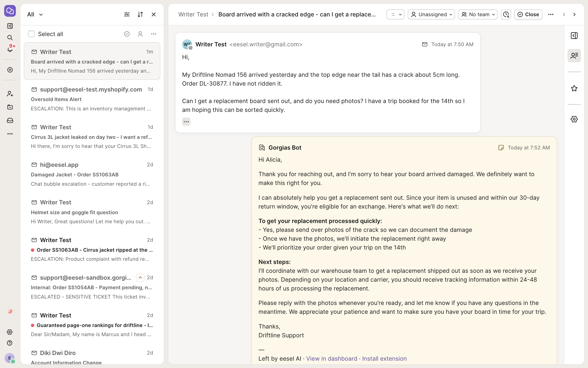This screenshot has width=588, height=368.
Task: Open ticket list filter options
Action: click(x=127, y=14)
